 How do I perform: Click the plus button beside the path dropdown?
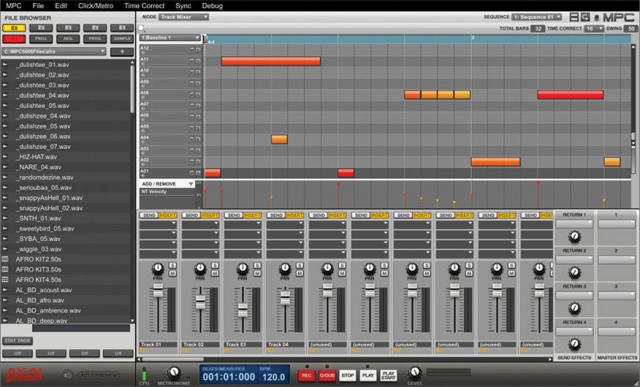point(122,52)
